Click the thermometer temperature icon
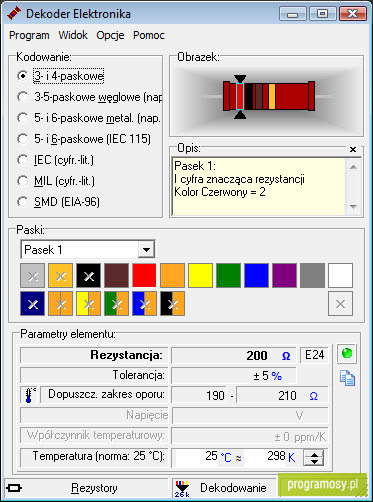Screen dimensions: 373x502 [x=29, y=395]
